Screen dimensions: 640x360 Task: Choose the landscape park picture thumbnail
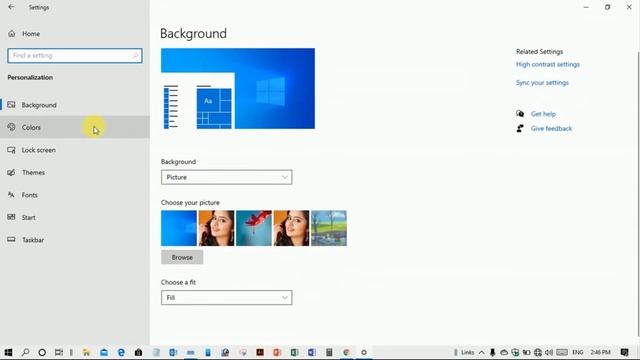pyautogui.click(x=329, y=228)
